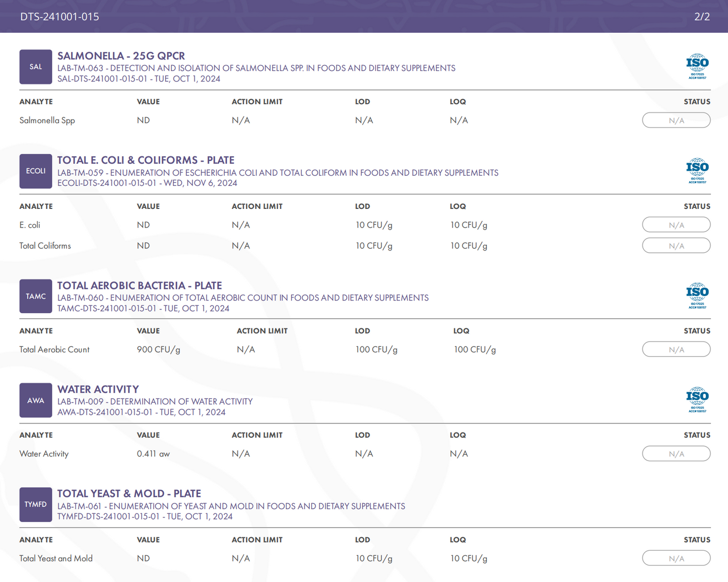Click the Total Coliforms N/A status pill
This screenshot has width=728, height=582.
(x=676, y=246)
